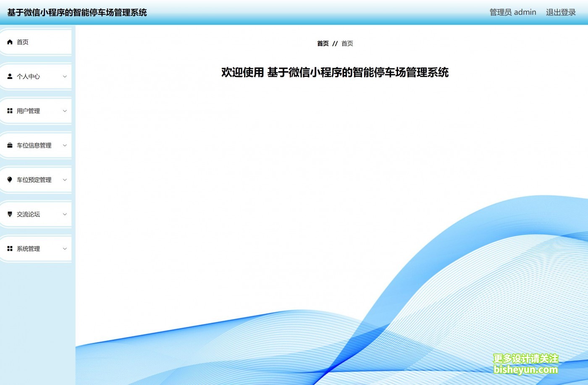Expand the 系统管理 chevron arrow
This screenshot has height=385, width=588.
tap(65, 249)
